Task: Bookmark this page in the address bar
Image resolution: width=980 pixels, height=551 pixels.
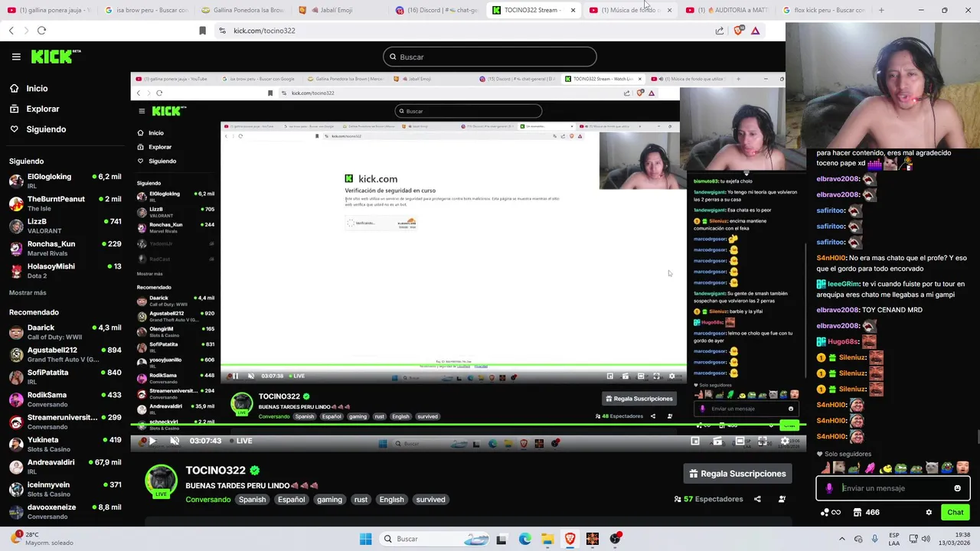Action: [x=202, y=31]
